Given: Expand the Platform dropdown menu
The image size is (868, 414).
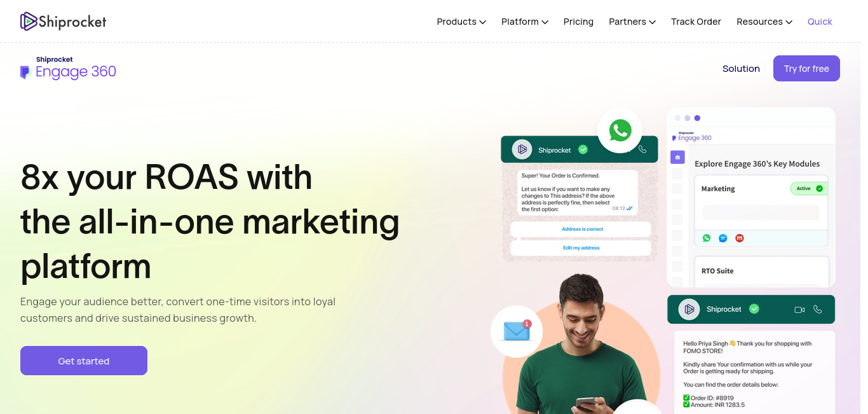Looking at the screenshot, I should [x=524, y=22].
